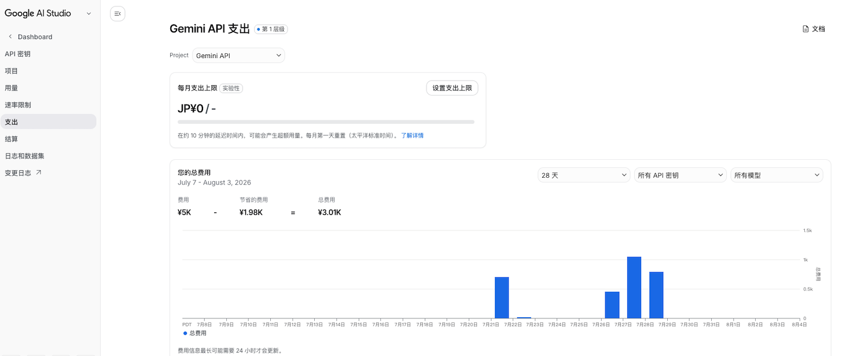
Task: Click the tallest bar for 7月27日
Action: click(634, 288)
